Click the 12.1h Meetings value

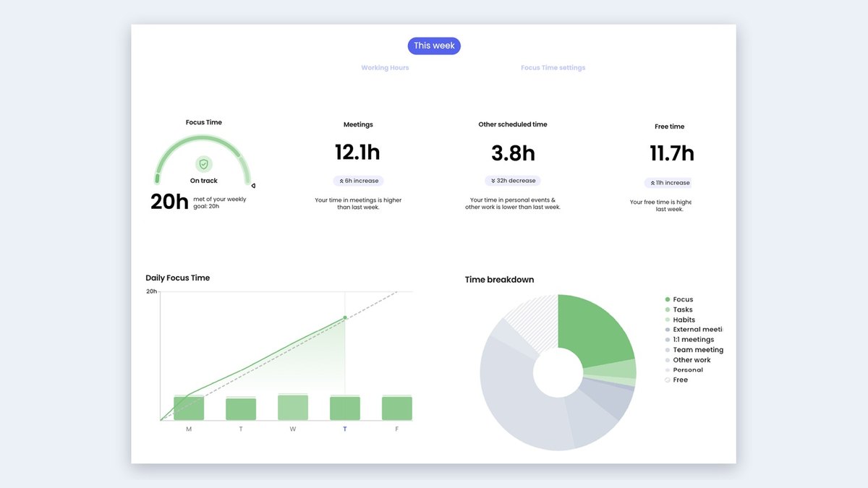pos(357,153)
